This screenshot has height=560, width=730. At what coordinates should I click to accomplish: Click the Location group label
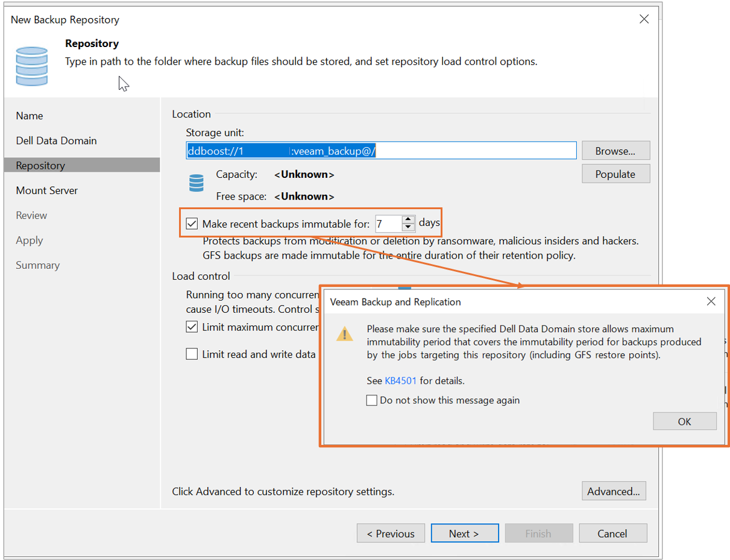[191, 114]
